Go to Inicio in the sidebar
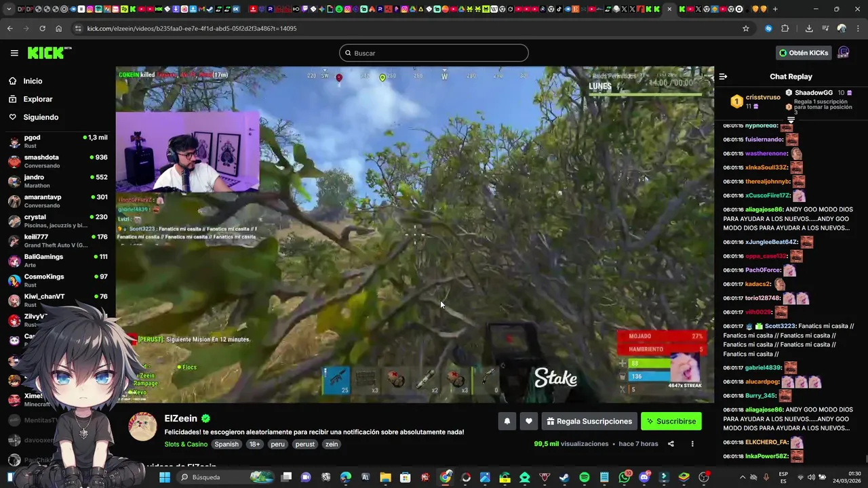868x488 pixels. (33, 81)
